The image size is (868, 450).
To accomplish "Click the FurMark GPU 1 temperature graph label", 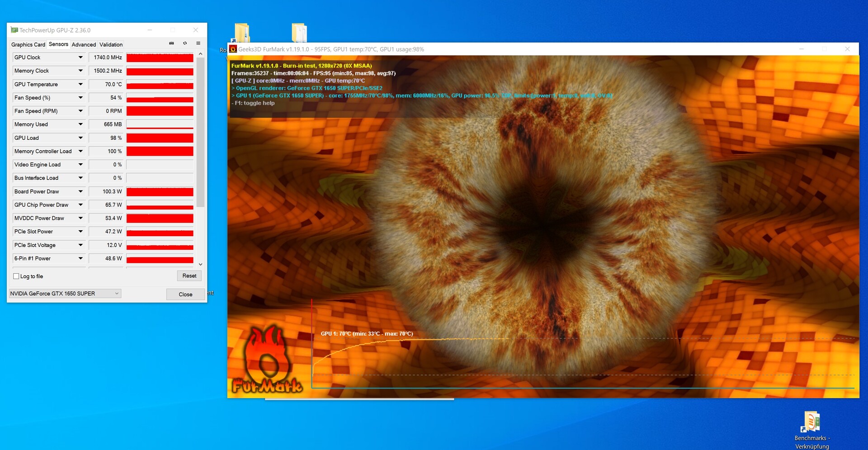I will [367, 334].
